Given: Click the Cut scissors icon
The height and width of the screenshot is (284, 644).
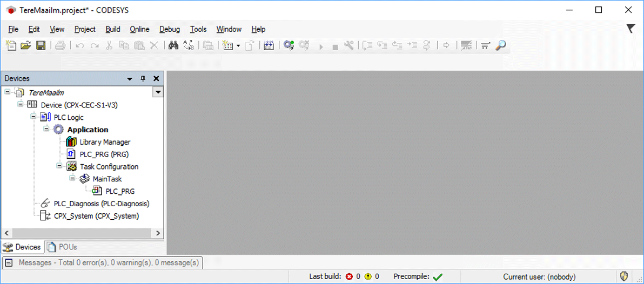Looking at the screenshot, I should (109, 45).
